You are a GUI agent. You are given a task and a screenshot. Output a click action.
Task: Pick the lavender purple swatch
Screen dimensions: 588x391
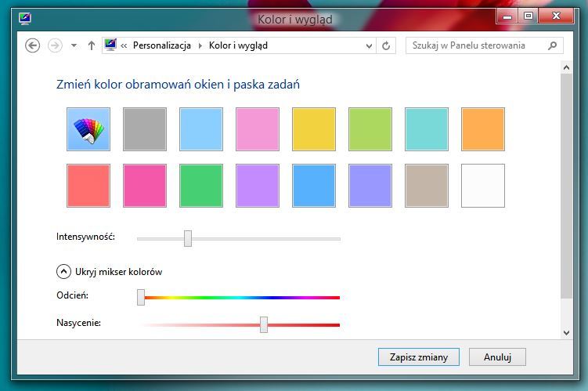258,186
